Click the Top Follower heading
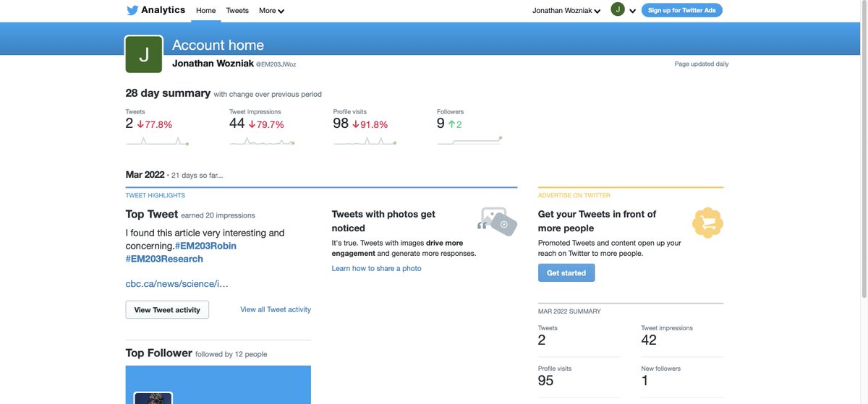868x404 pixels. point(159,353)
